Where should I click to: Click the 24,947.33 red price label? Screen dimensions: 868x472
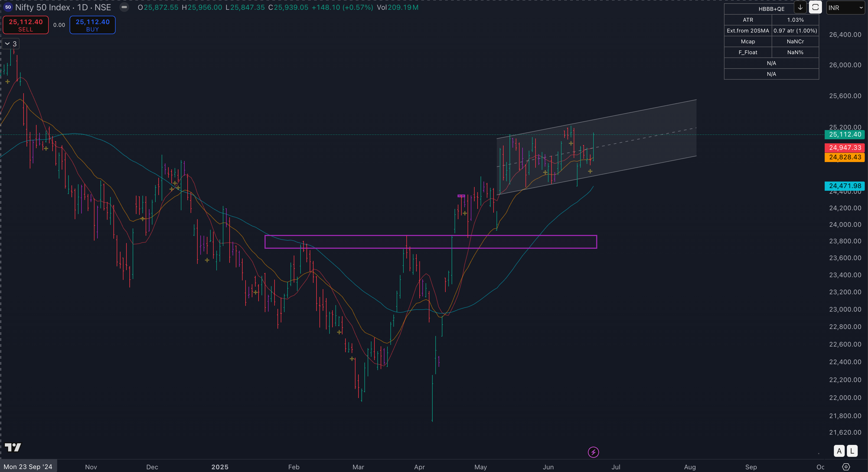pyautogui.click(x=844, y=148)
